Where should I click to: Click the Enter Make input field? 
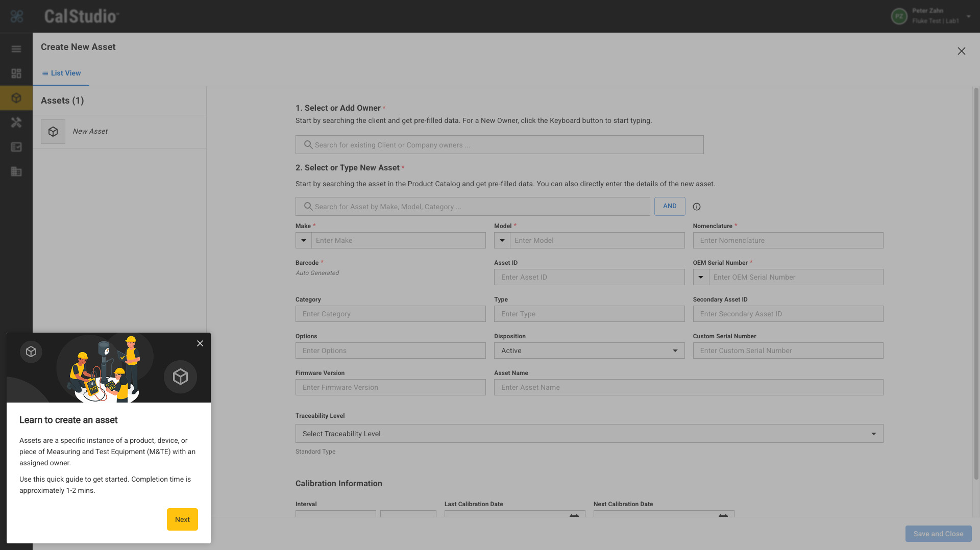click(399, 240)
